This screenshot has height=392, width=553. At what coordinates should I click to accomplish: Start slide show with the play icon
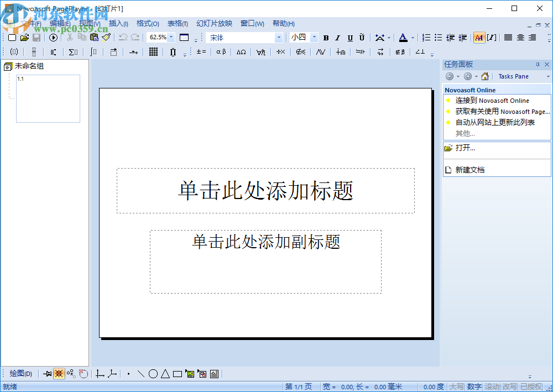click(53, 38)
